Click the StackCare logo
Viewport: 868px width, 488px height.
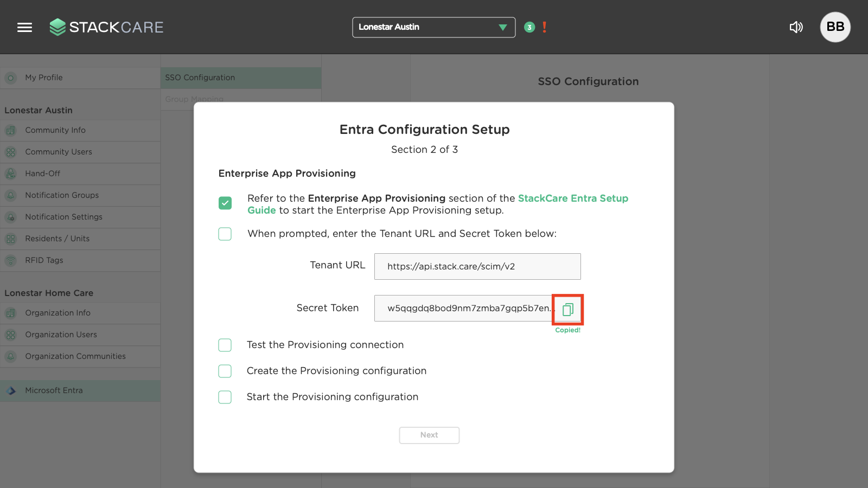point(106,27)
